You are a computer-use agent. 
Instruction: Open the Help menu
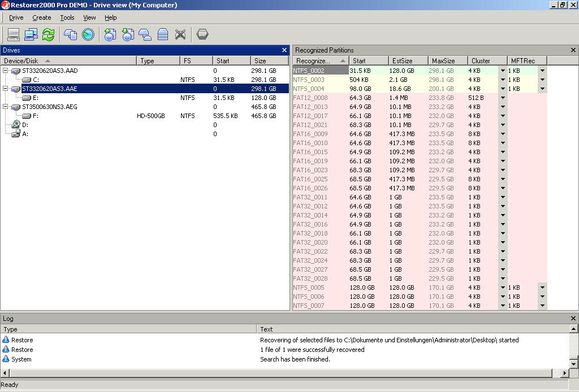click(x=110, y=18)
